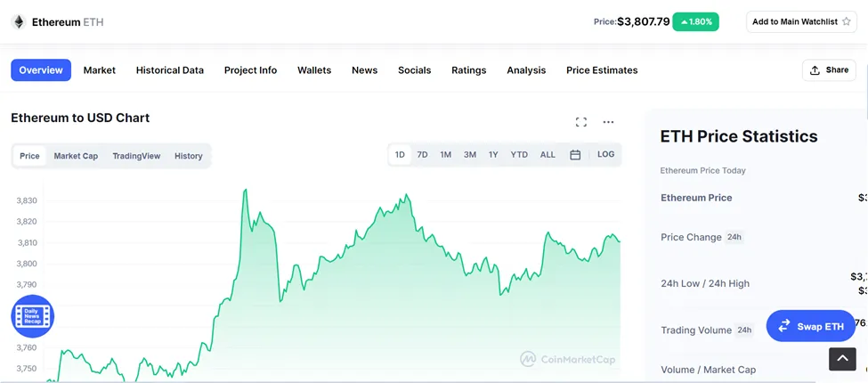Set the chart range to 7D
The width and height of the screenshot is (868, 383).
point(422,154)
